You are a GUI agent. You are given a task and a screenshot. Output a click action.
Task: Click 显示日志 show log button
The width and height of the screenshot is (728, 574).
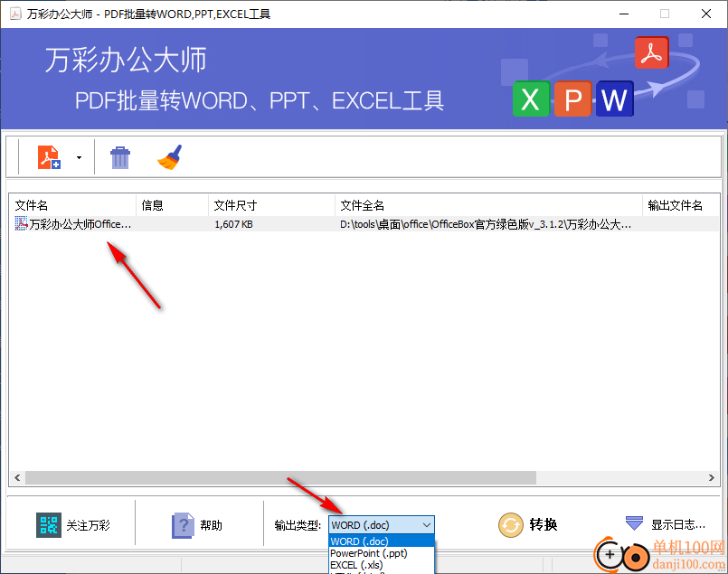pyautogui.click(x=666, y=524)
